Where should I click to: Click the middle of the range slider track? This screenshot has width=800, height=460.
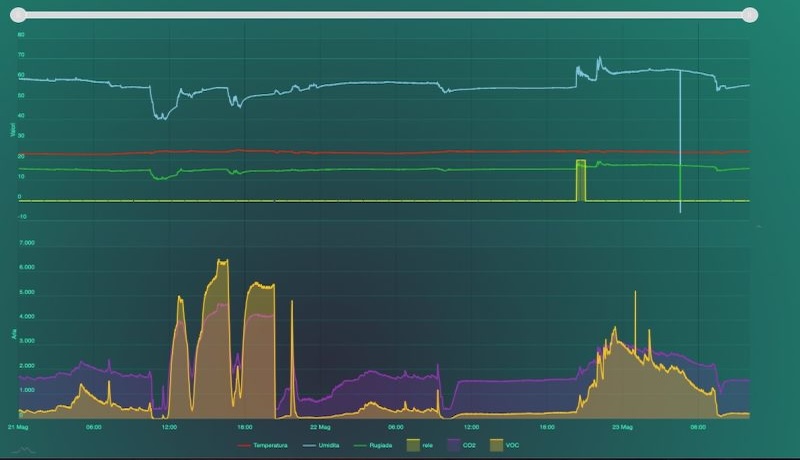point(389,15)
